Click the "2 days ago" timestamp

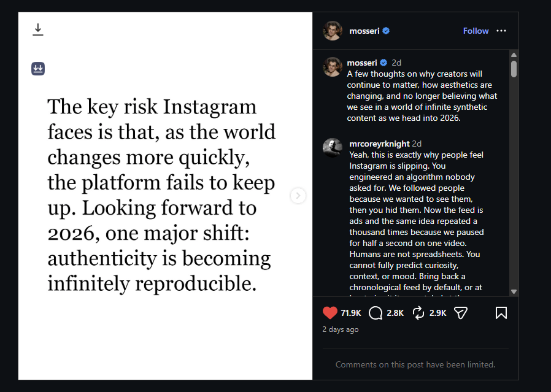[x=341, y=329]
